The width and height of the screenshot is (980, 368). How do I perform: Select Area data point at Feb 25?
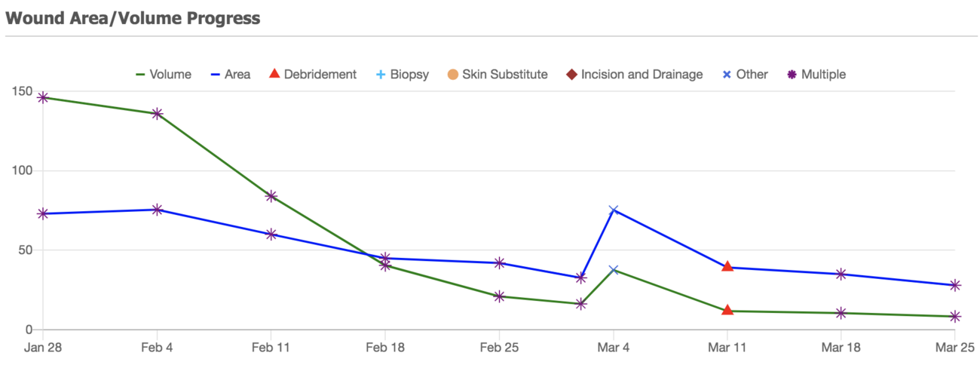click(x=499, y=262)
